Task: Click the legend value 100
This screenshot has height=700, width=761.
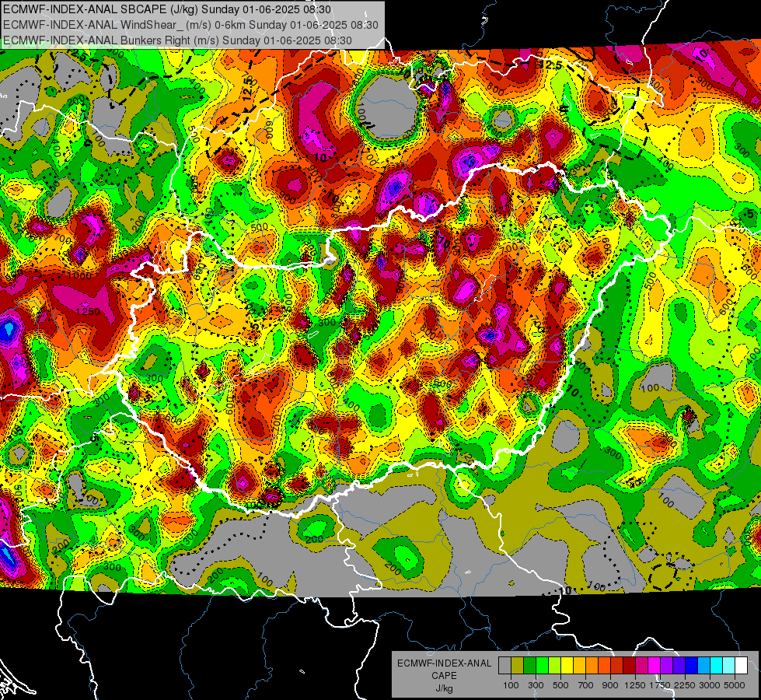Action: (511, 685)
